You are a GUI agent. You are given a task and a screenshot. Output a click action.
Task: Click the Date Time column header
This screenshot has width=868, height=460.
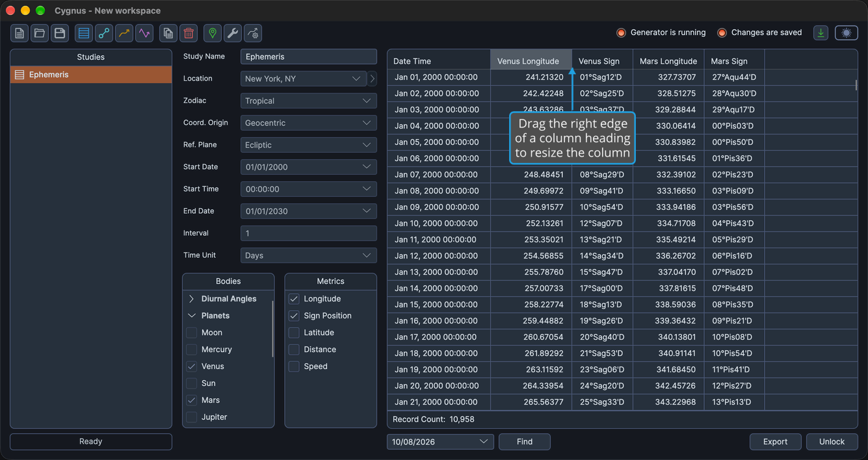point(439,61)
